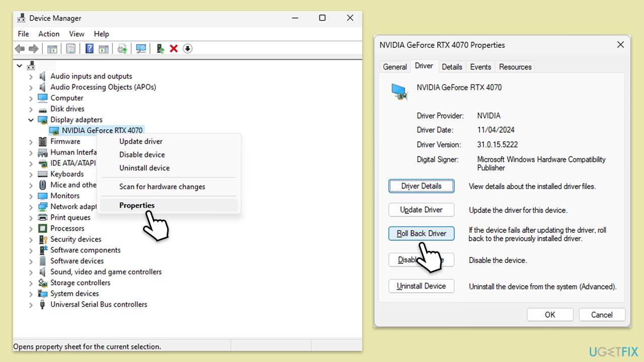Click the Disable device down-arrow toolbar icon

(188, 48)
